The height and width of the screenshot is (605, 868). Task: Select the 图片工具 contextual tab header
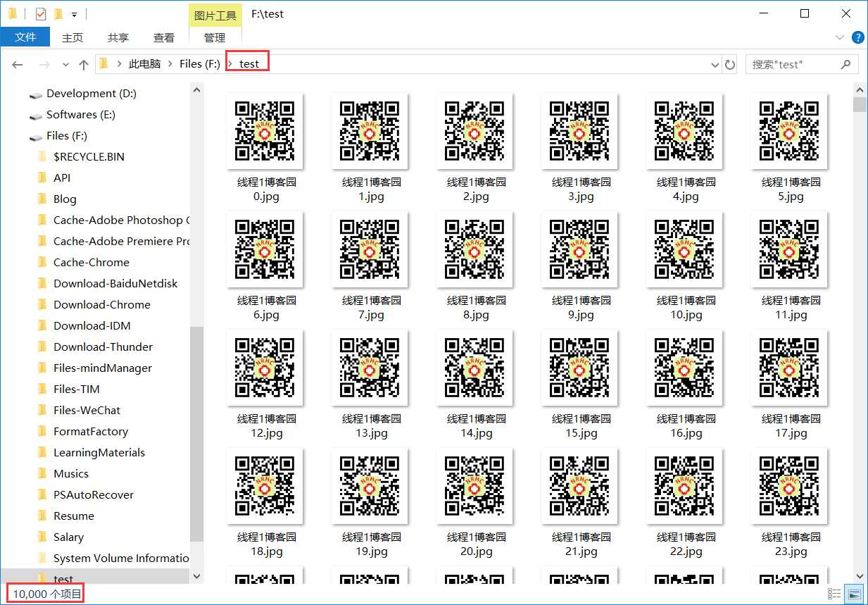[215, 15]
